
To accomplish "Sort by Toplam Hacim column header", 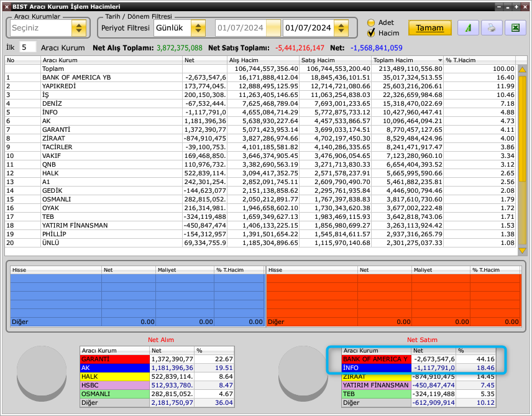I will [x=408, y=60].
